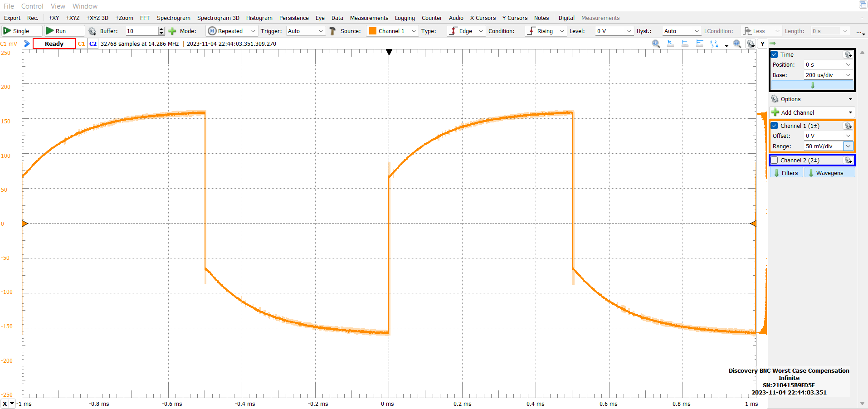Open the trigger Type dropdown (Edge)
Image resolution: width=868 pixels, height=409 pixels.
point(466,31)
